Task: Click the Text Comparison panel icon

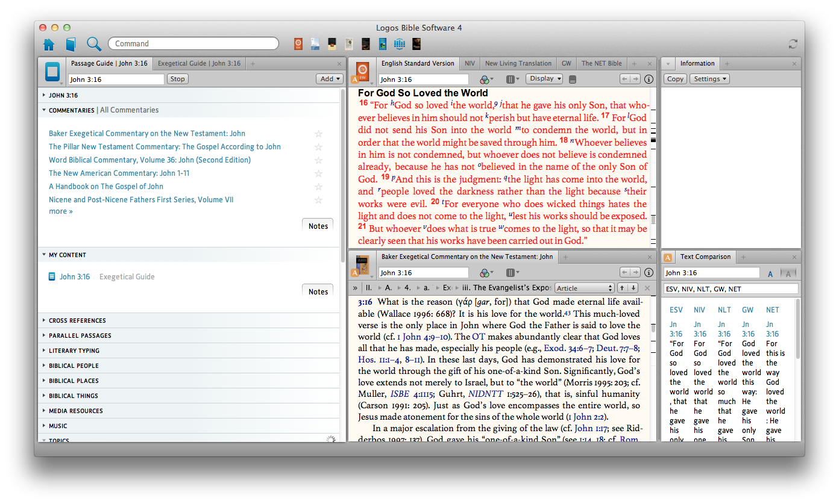Action: pos(668,258)
